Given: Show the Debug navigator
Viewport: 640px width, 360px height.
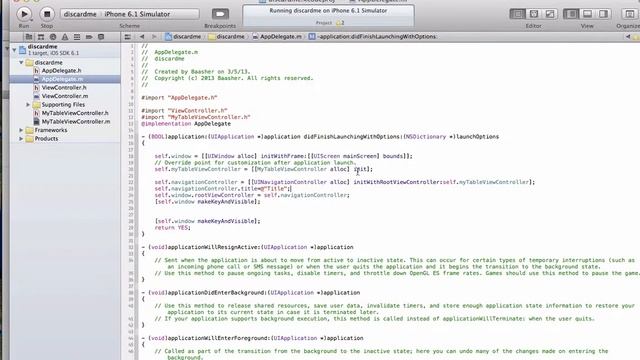Looking at the screenshot, I should click(x=77, y=37).
